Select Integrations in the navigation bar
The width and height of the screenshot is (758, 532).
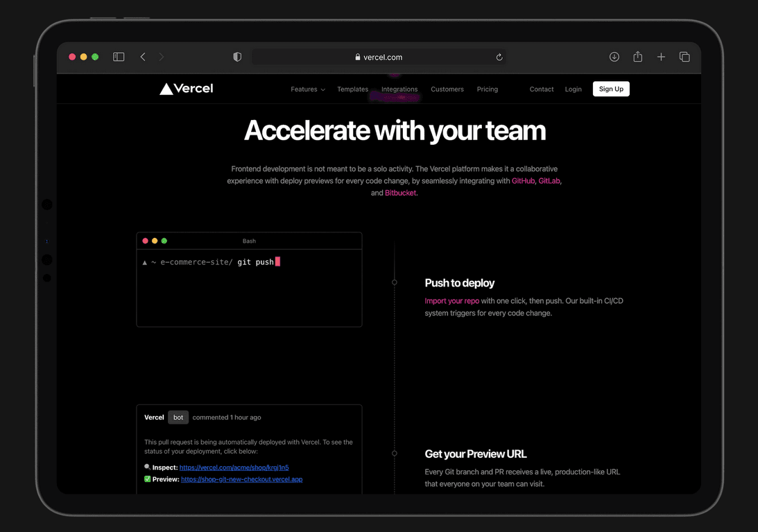pyautogui.click(x=399, y=89)
